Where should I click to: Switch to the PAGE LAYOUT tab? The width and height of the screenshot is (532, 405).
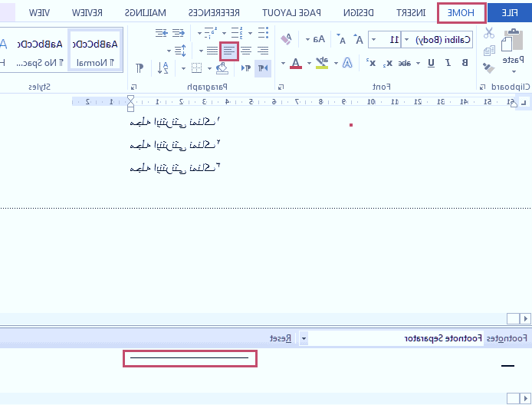pyautogui.click(x=291, y=13)
